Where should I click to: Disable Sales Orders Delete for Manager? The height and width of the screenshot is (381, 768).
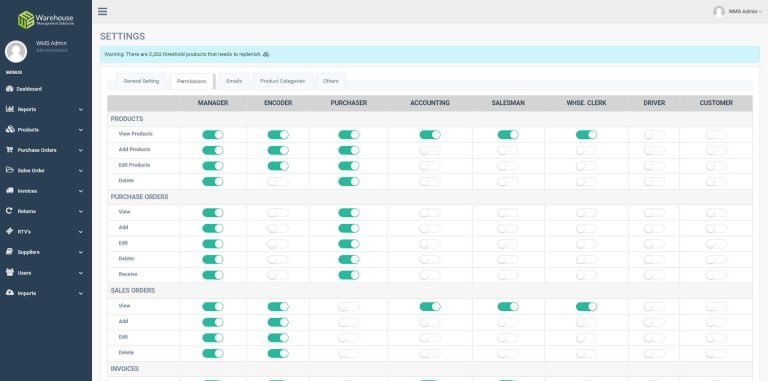[213, 353]
